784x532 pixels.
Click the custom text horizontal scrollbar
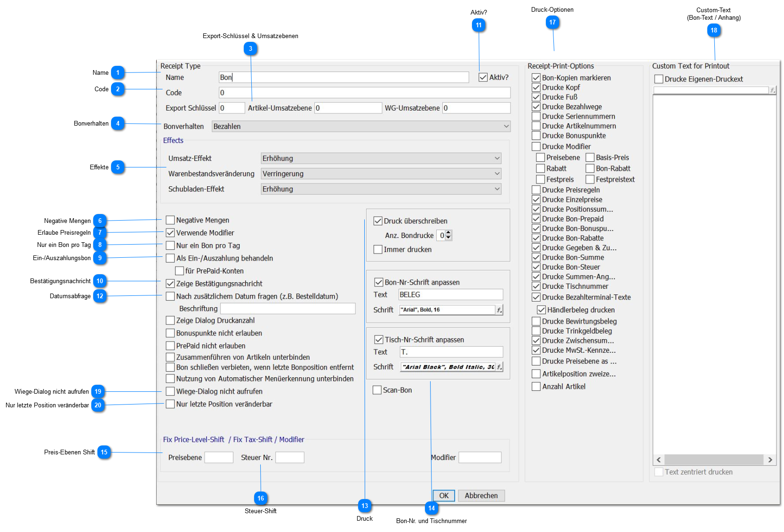[714, 460]
